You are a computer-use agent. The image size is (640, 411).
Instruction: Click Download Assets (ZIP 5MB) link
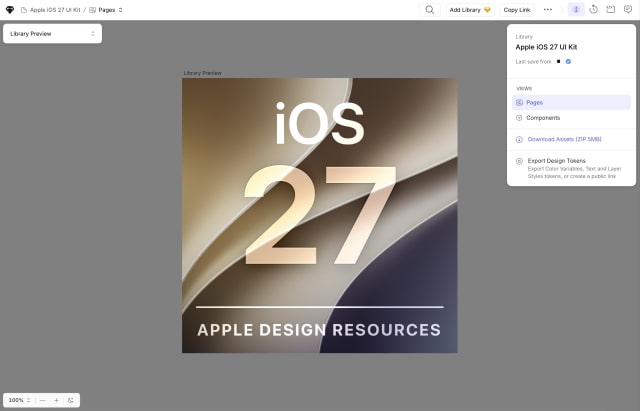[x=564, y=139]
